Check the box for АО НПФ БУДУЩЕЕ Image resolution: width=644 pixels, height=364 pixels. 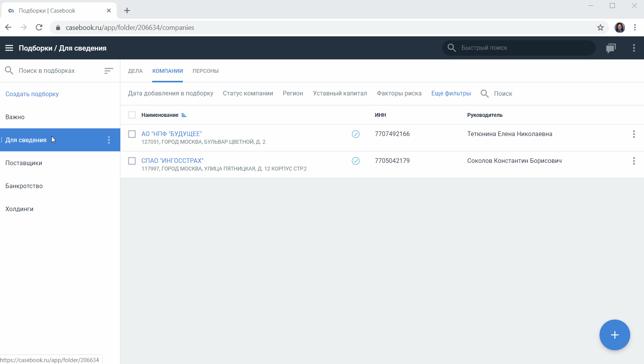(x=132, y=134)
